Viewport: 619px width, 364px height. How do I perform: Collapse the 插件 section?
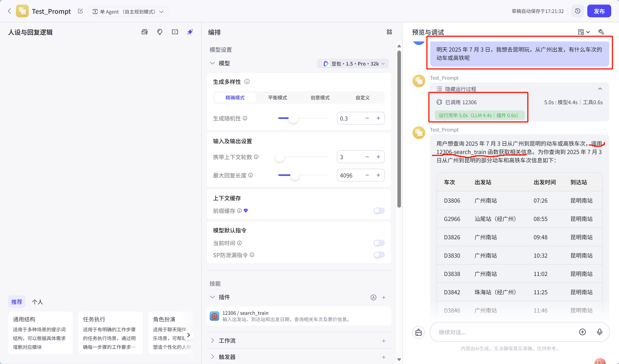[212, 297]
